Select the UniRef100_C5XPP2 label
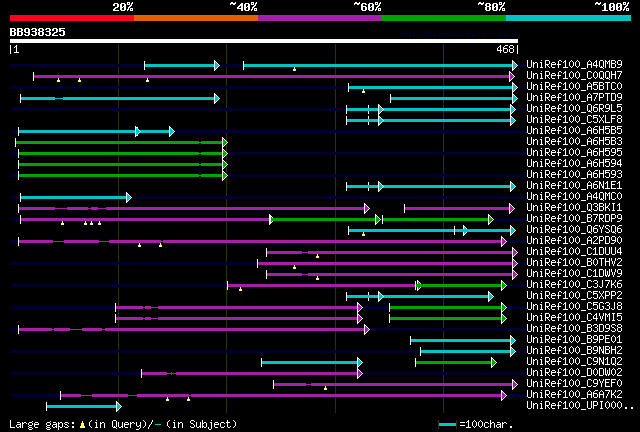640x432 pixels. (574, 296)
